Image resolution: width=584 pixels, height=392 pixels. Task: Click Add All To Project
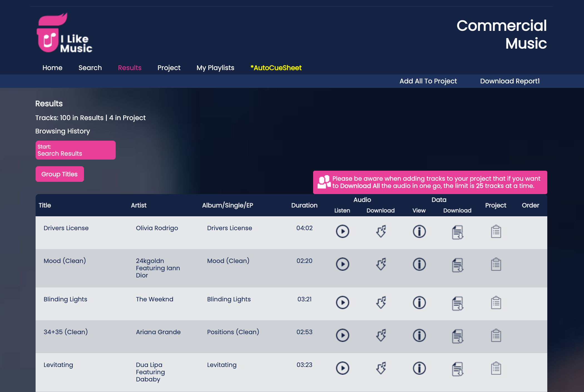pyautogui.click(x=428, y=81)
